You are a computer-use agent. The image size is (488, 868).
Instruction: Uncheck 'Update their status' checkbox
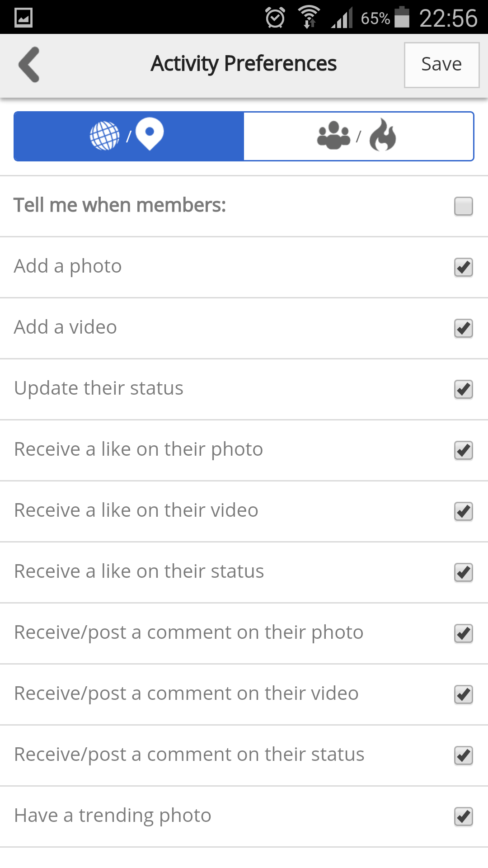[463, 389]
